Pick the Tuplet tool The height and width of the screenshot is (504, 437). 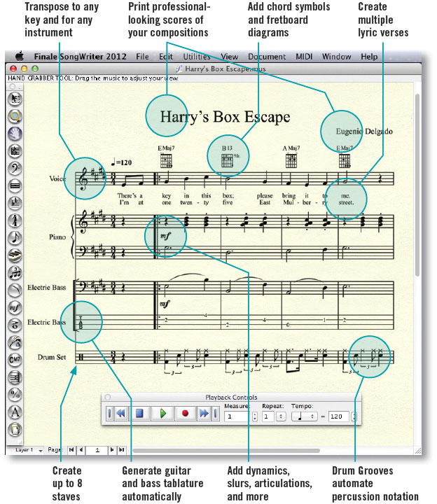[15, 273]
